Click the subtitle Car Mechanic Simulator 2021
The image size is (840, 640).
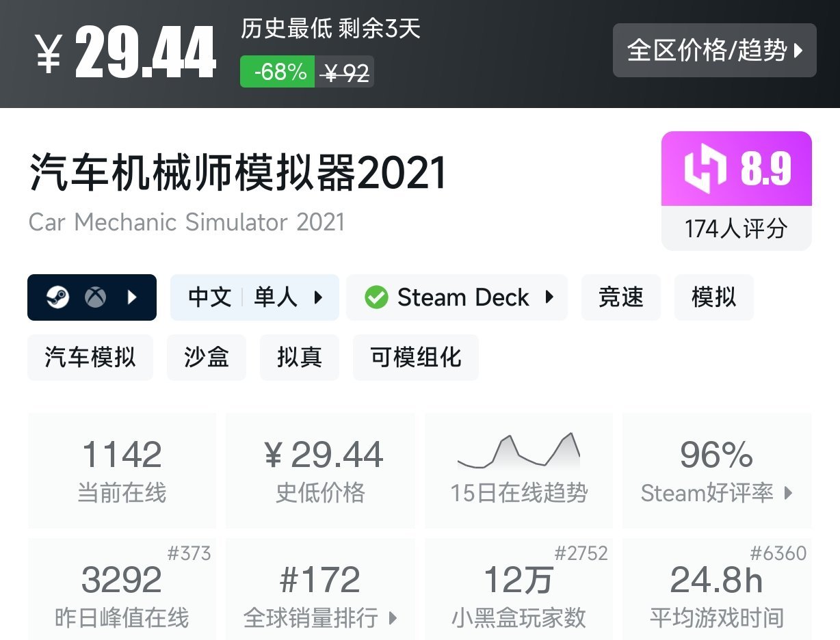[x=187, y=222]
